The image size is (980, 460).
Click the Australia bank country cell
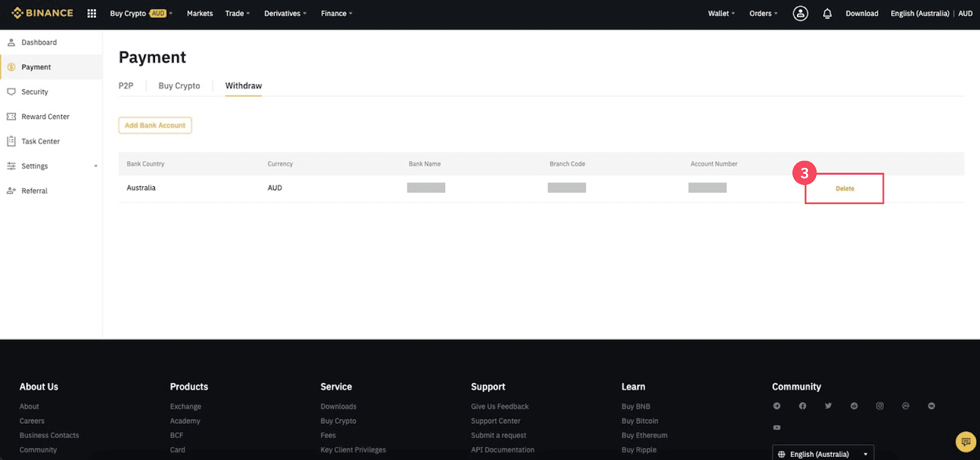click(141, 188)
